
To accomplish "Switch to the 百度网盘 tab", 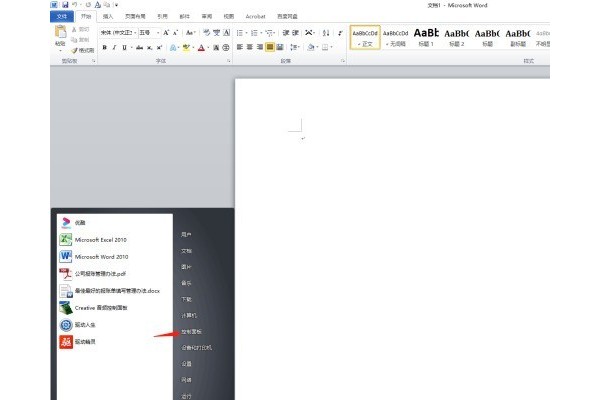I will [287, 16].
